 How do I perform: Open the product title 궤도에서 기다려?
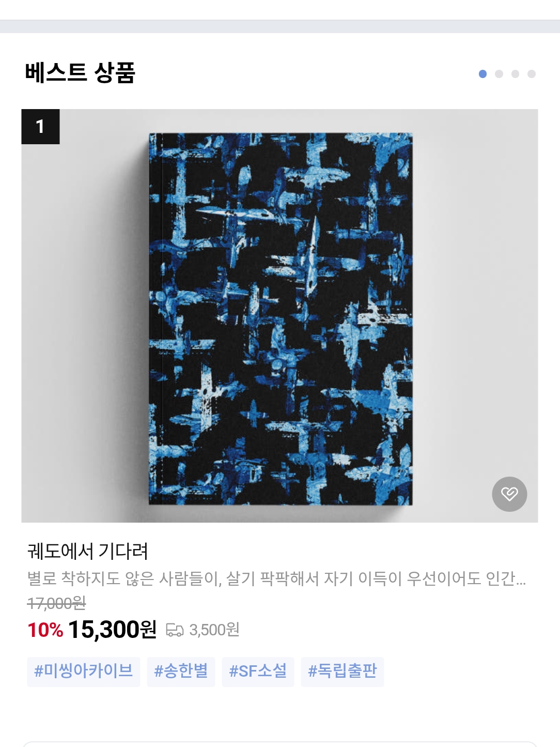[88, 551]
